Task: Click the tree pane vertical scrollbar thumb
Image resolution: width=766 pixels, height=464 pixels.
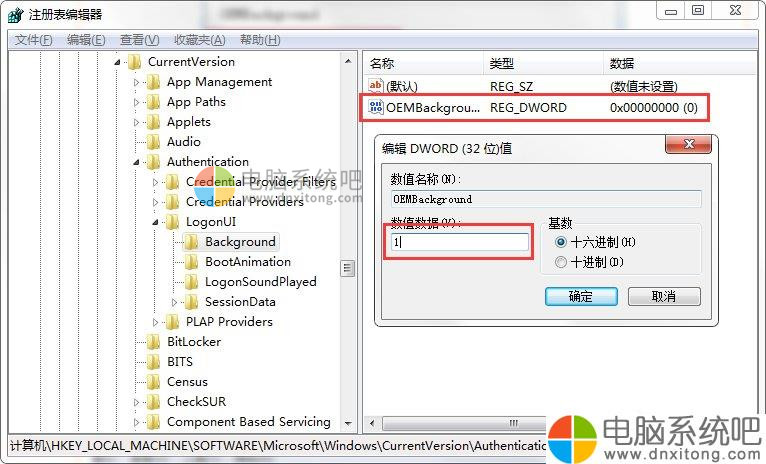Action: (x=348, y=268)
